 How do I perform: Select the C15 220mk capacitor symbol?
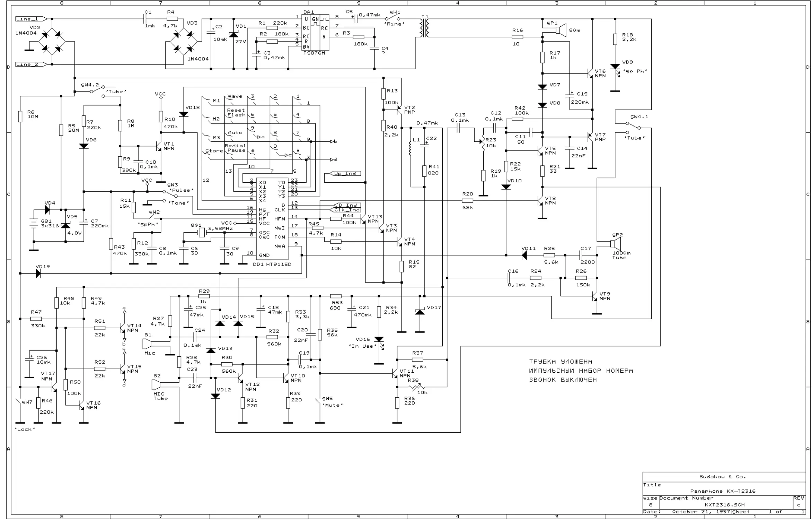tap(570, 95)
